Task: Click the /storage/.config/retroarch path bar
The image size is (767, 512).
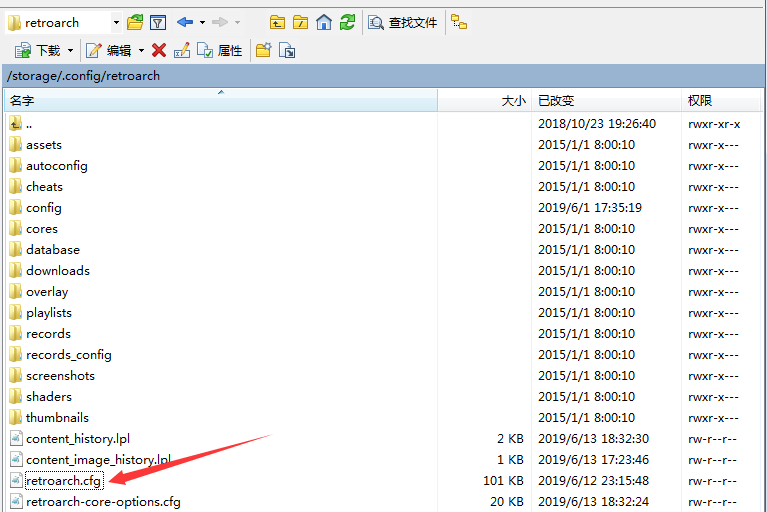Action: click(384, 76)
